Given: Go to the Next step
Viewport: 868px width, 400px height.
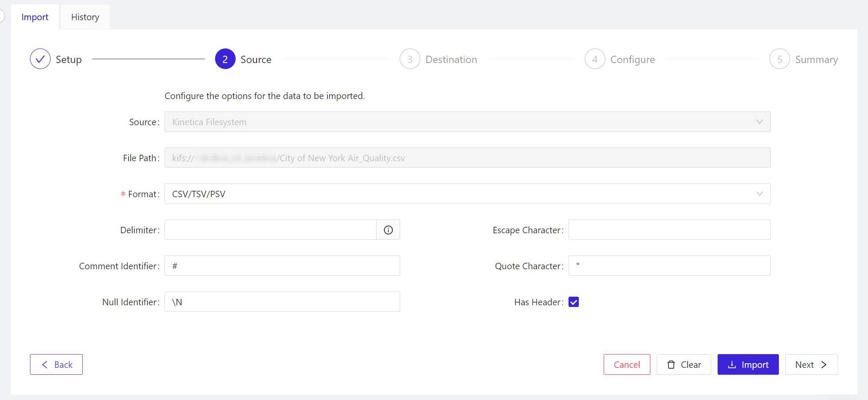Looking at the screenshot, I should 811,365.
